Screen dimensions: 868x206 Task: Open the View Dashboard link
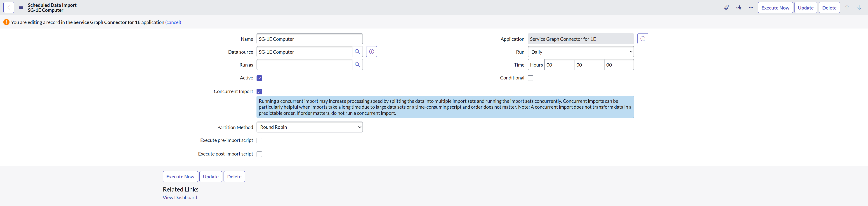[x=180, y=198]
